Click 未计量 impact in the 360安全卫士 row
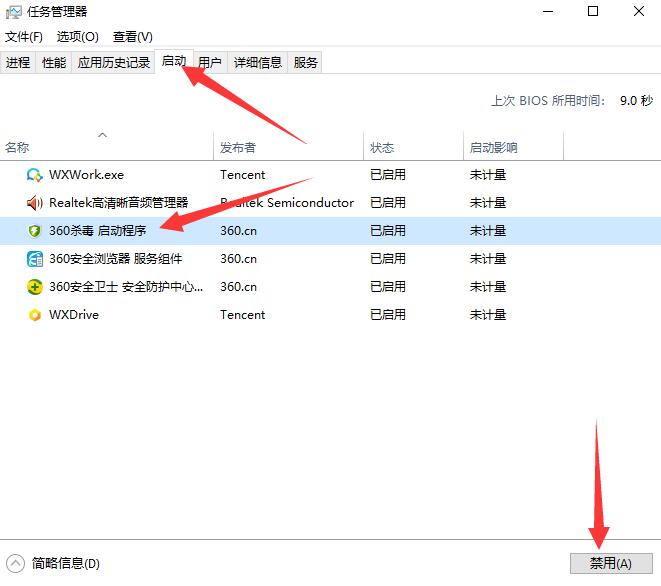661x586 pixels. (x=488, y=287)
